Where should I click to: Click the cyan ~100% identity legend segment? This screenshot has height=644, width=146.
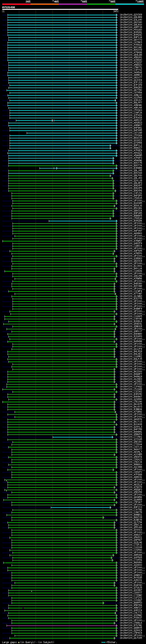130,4
